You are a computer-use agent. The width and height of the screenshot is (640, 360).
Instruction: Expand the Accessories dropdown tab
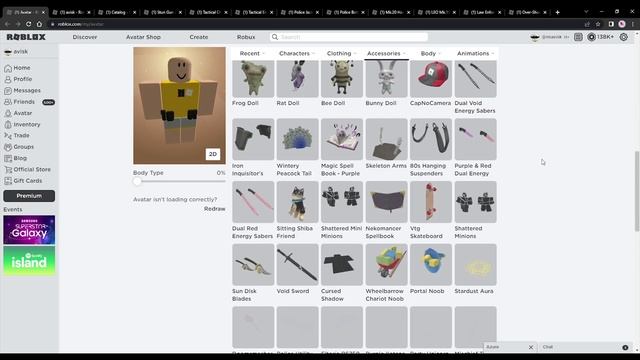click(386, 53)
